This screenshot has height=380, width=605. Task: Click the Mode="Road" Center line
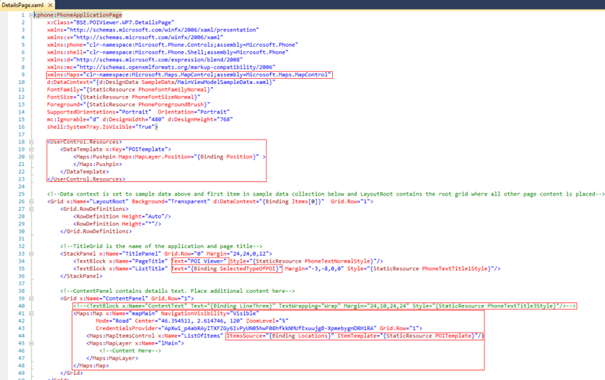192,321
